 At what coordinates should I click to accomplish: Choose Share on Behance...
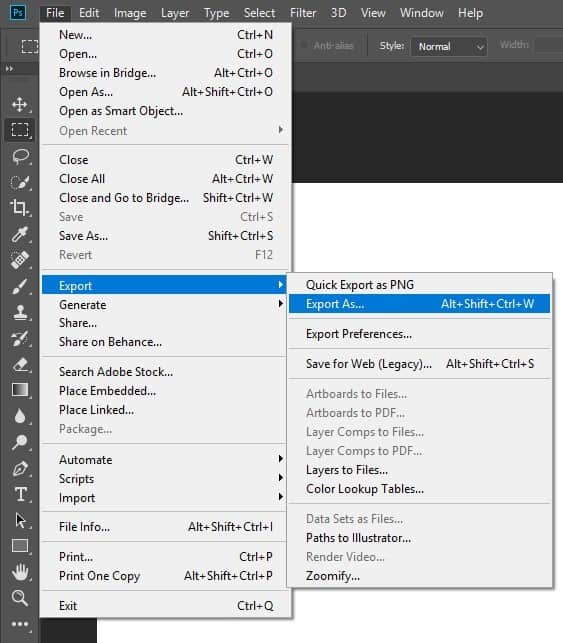(166, 342)
